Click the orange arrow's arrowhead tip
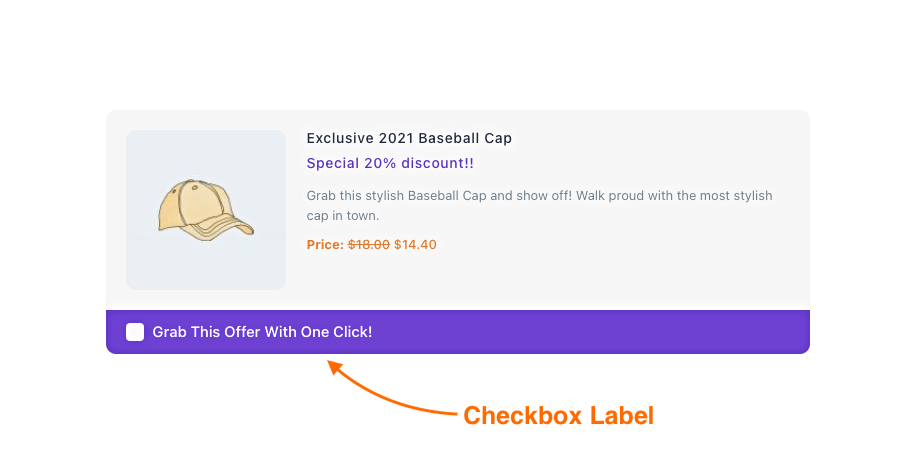 pos(331,364)
